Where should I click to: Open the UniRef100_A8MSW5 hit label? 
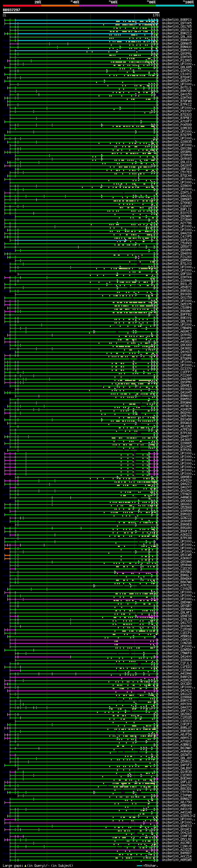point(176,860)
